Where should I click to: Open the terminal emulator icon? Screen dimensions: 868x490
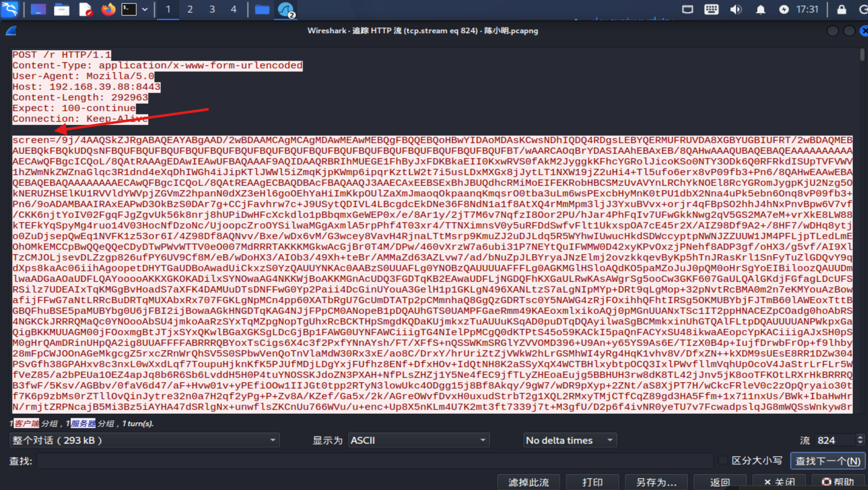coord(129,9)
